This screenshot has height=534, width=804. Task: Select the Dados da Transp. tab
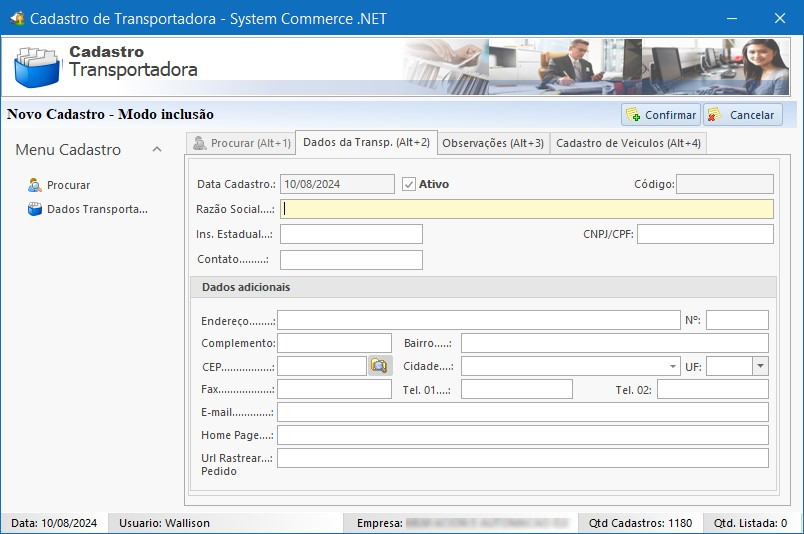coord(366,143)
